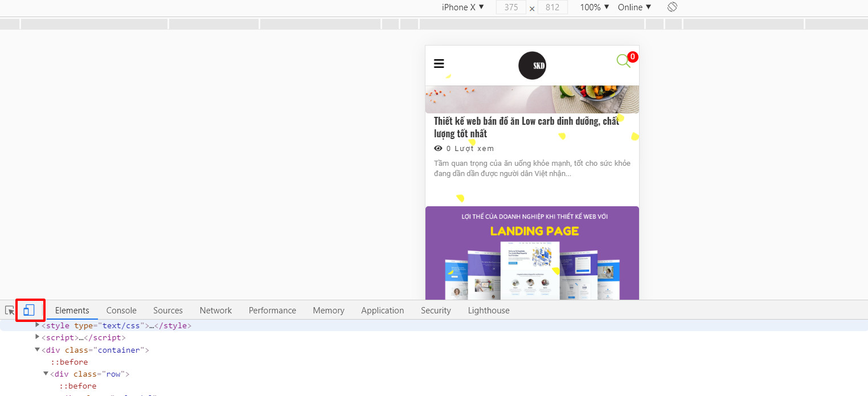Click the <script>…</script> tag text
The height and width of the screenshot is (396, 868).
84,338
